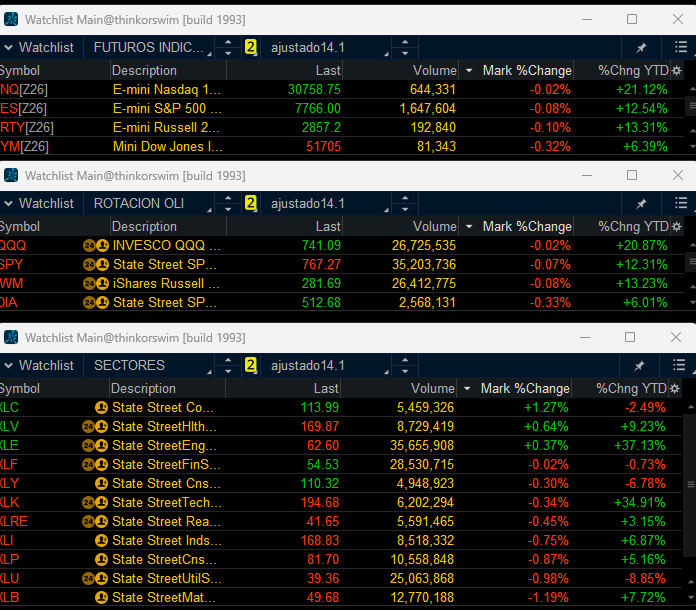Click XLP last price 81.70
Screen dimensions: 696x610
click(x=323, y=560)
